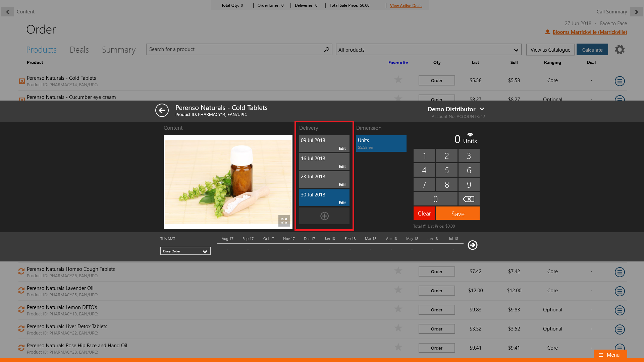Click the Search for a product field
The height and width of the screenshot is (362, 644).
(235, 50)
